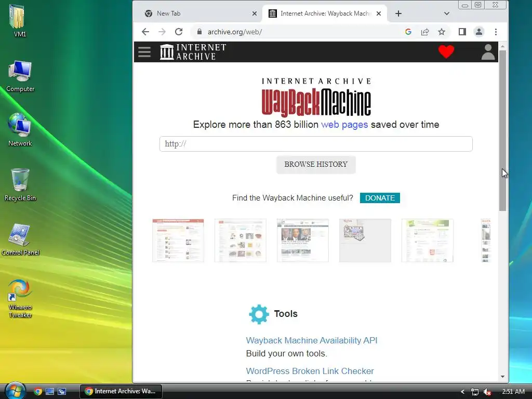Click the Wayback Machine logo
532x399 pixels.
coord(316,98)
